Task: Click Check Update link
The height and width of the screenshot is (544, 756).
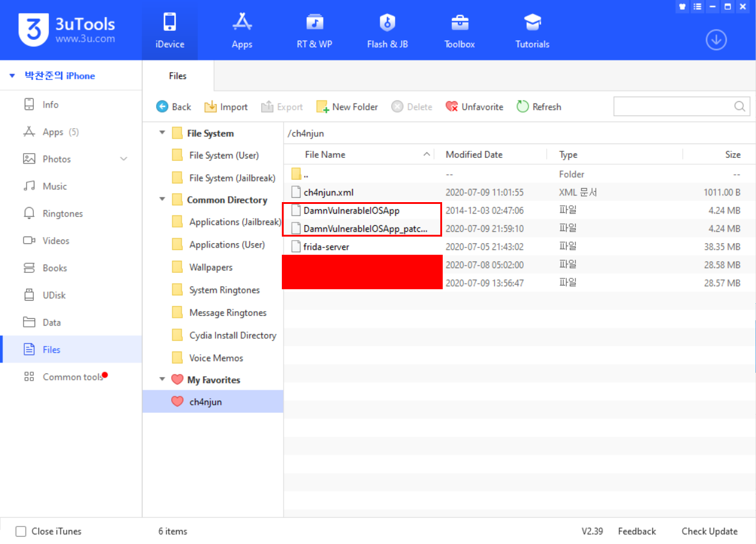Action: [709, 531]
